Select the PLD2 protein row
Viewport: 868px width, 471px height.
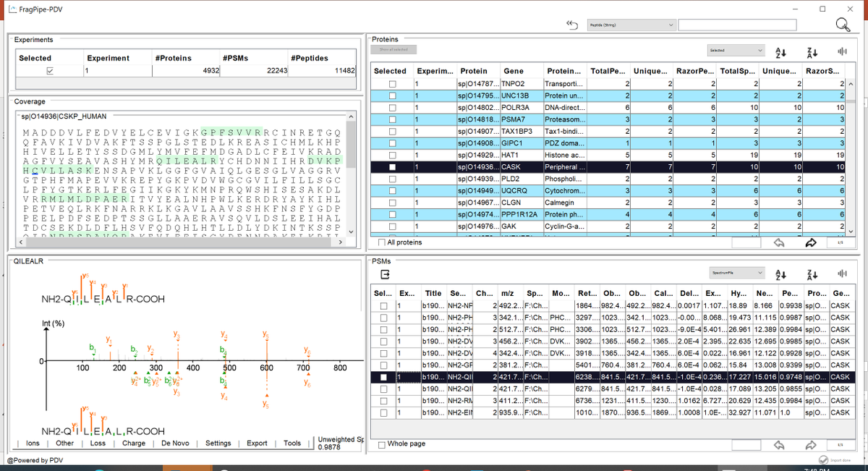(609, 179)
